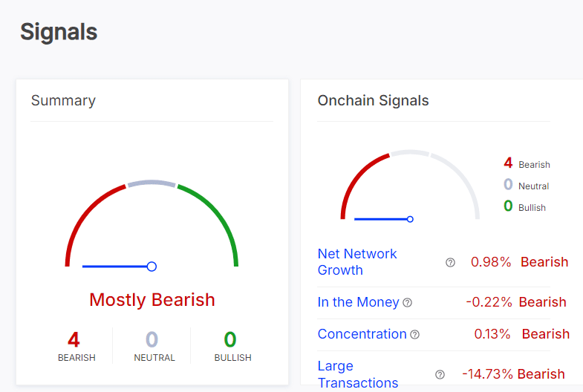
Task: Open the Concentration signal link
Action: pos(362,334)
